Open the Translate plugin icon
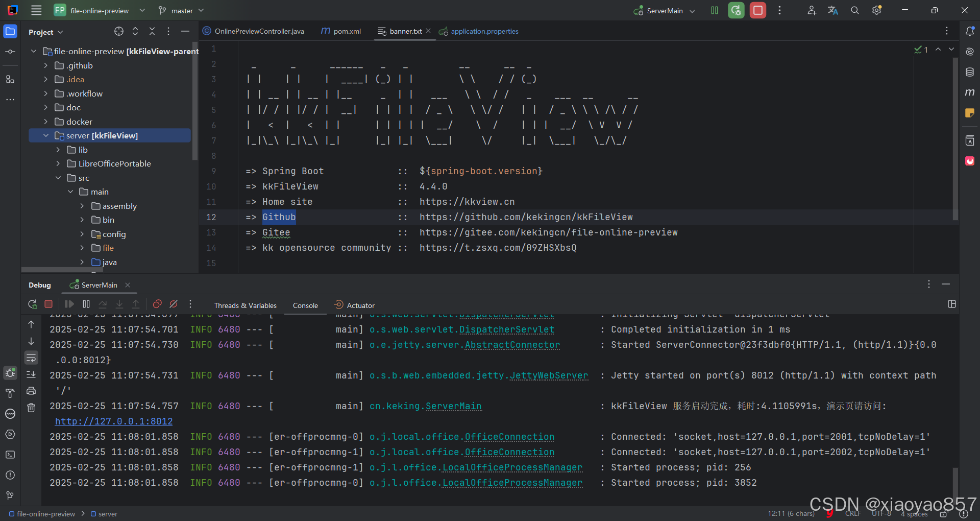980x521 pixels. point(833,10)
